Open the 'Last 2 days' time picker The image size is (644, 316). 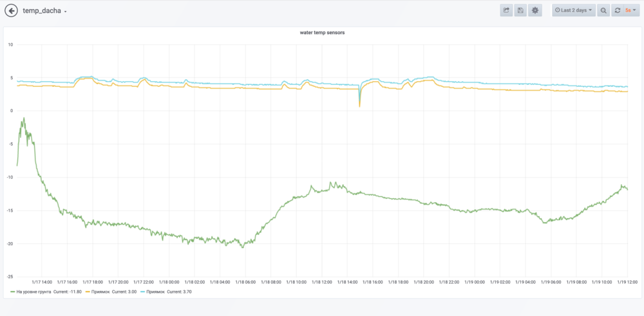point(573,10)
